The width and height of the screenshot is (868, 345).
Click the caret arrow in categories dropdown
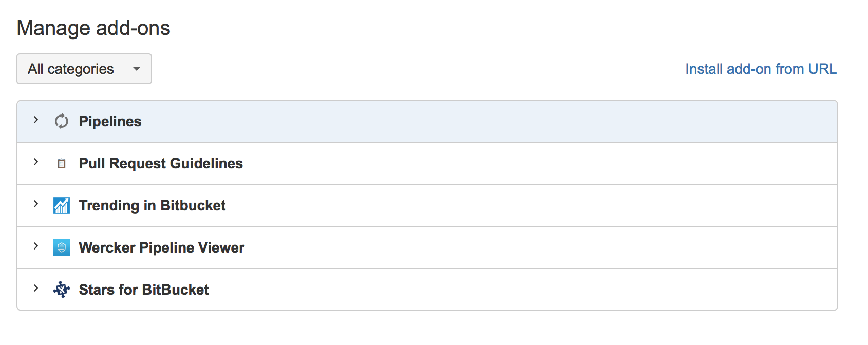point(137,69)
